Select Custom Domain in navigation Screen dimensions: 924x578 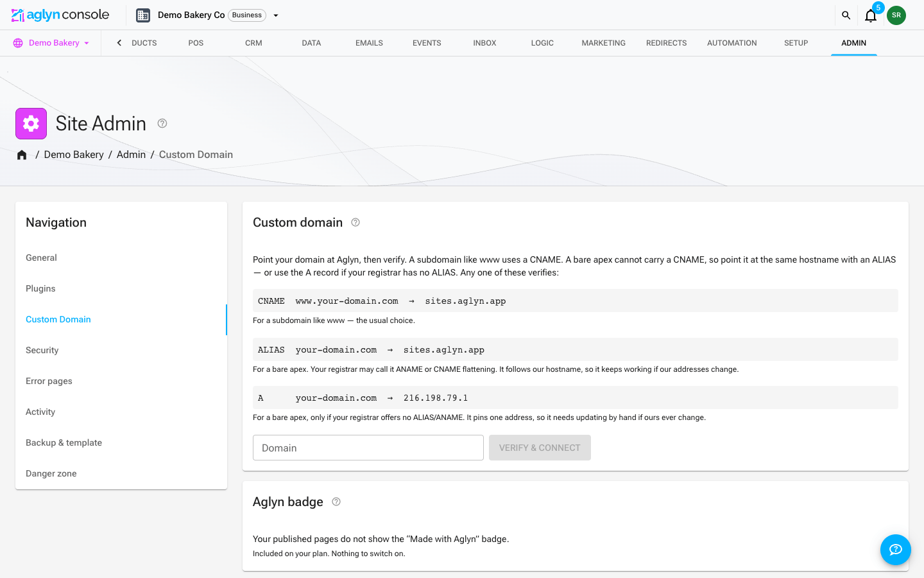click(121, 319)
